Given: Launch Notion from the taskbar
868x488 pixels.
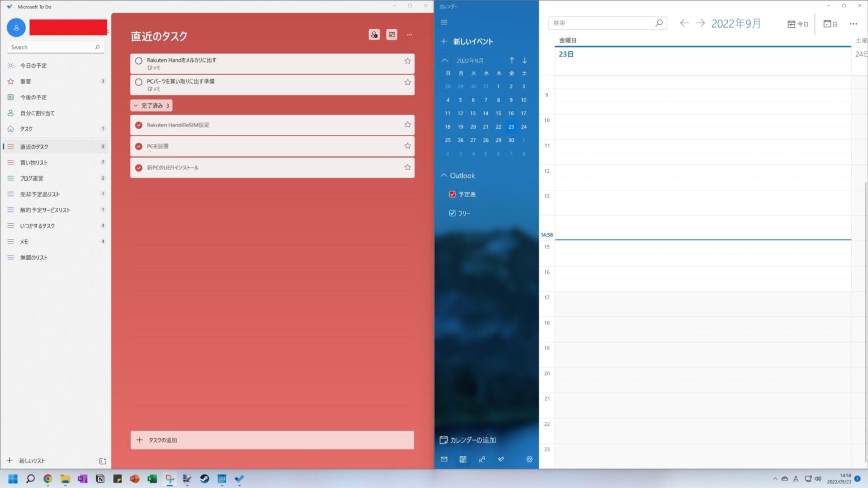Looking at the screenshot, I should point(100,478).
